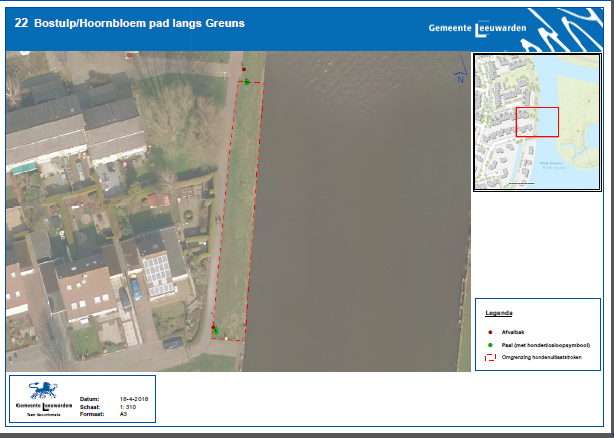Click the Legenda heading

[499, 314]
